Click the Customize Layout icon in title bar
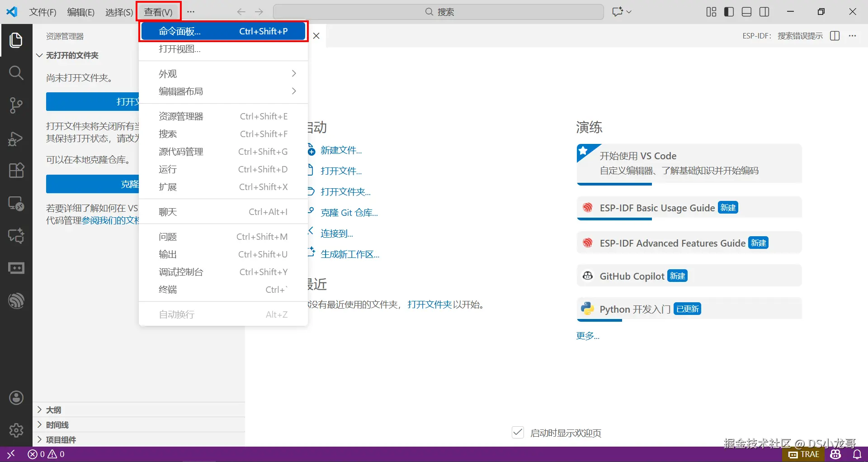This screenshot has width=868, height=462. 711,12
